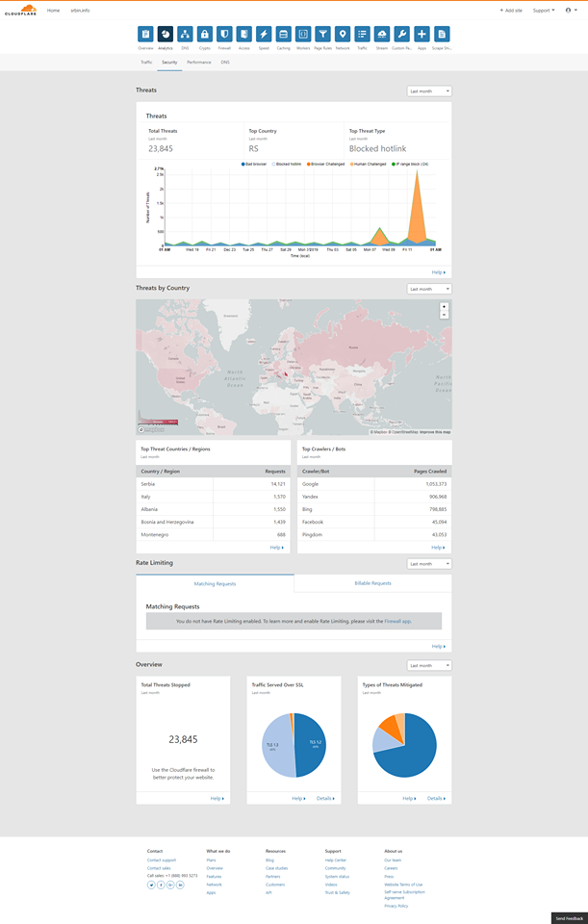Viewport: 588px width, 924px height.
Task: Click the Twitter icon in footer
Action: click(x=151, y=885)
